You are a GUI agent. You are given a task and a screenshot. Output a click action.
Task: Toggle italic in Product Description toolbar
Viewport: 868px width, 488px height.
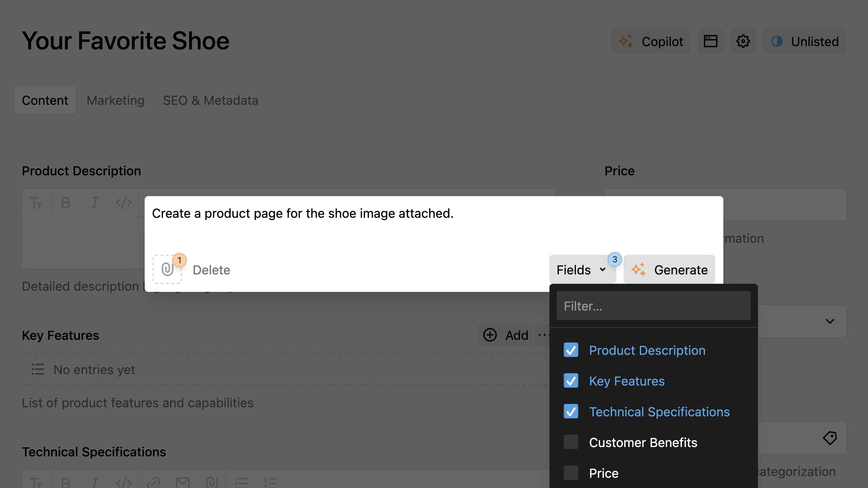pyautogui.click(x=95, y=203)
